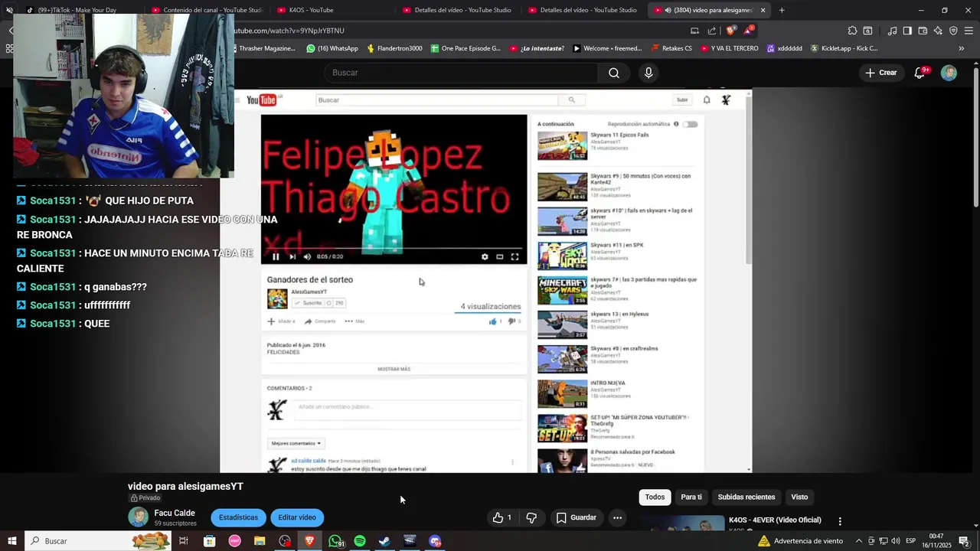Click the Brave VPN shield icon
980x551 pixels.
click(x=953, y=31)
